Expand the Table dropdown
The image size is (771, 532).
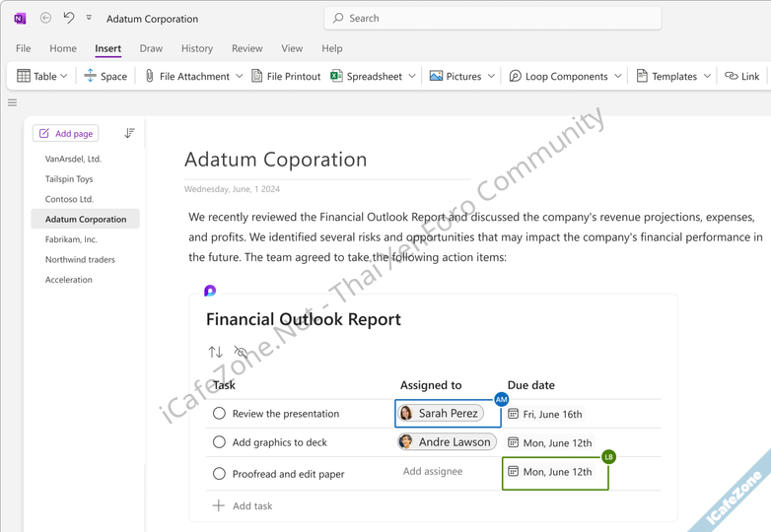[64, 76]
